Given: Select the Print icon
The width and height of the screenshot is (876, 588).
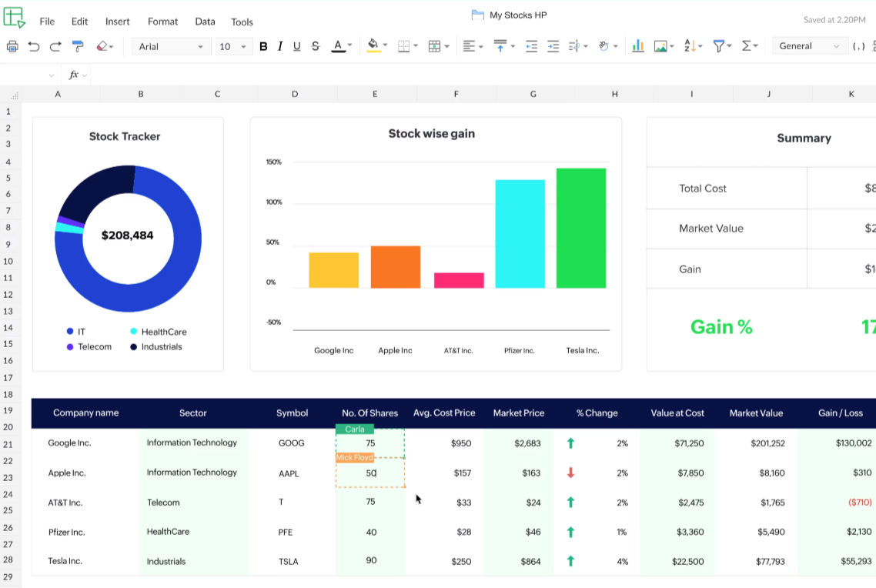Looking at the screenshot, I should 13,46.
